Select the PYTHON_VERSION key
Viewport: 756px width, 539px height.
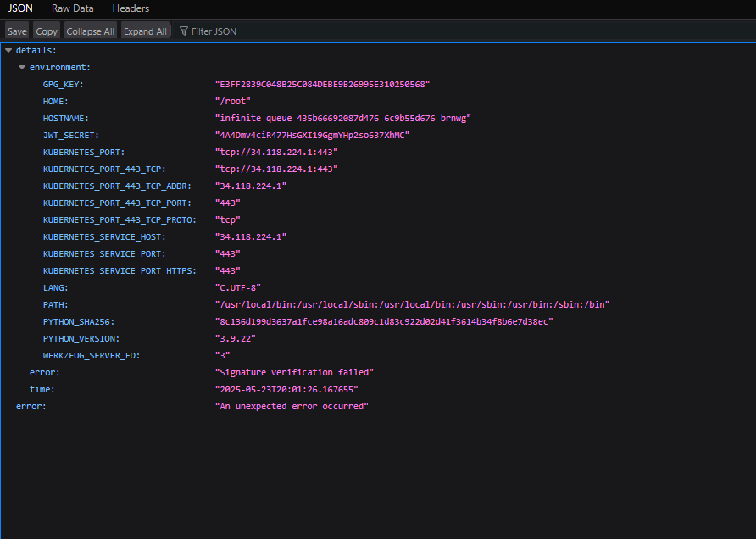81,339
